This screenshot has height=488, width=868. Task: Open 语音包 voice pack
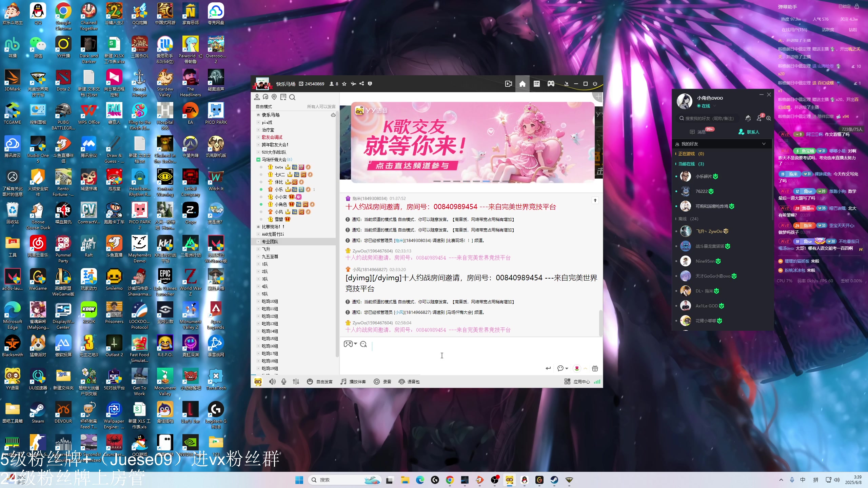coord(409,382)
